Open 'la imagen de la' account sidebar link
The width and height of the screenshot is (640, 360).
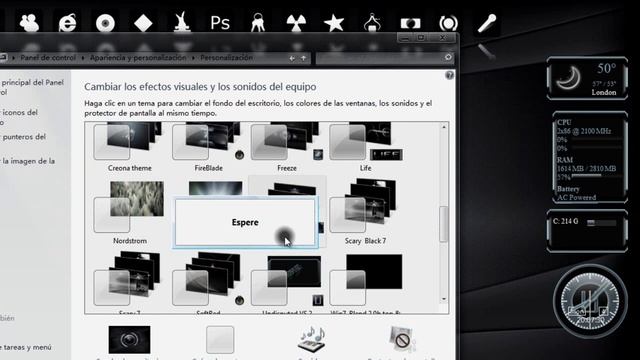(28, 161)
